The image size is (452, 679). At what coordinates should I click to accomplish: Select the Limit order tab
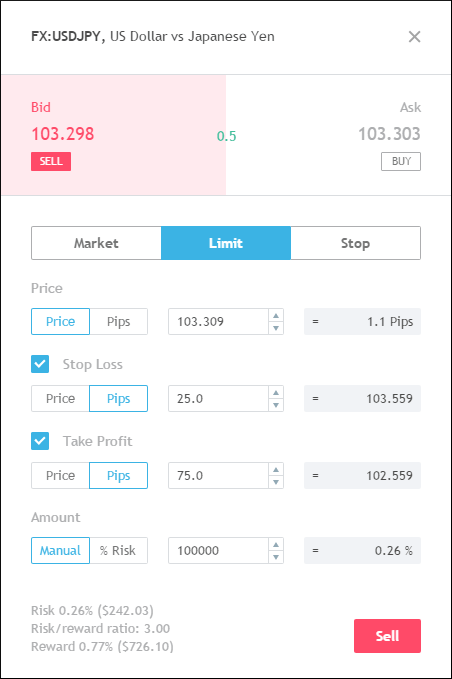click(226, 243)
